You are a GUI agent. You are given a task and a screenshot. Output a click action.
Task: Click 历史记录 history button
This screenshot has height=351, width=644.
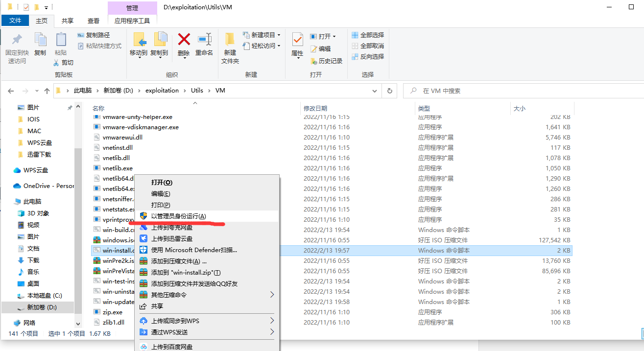[327, 61]
